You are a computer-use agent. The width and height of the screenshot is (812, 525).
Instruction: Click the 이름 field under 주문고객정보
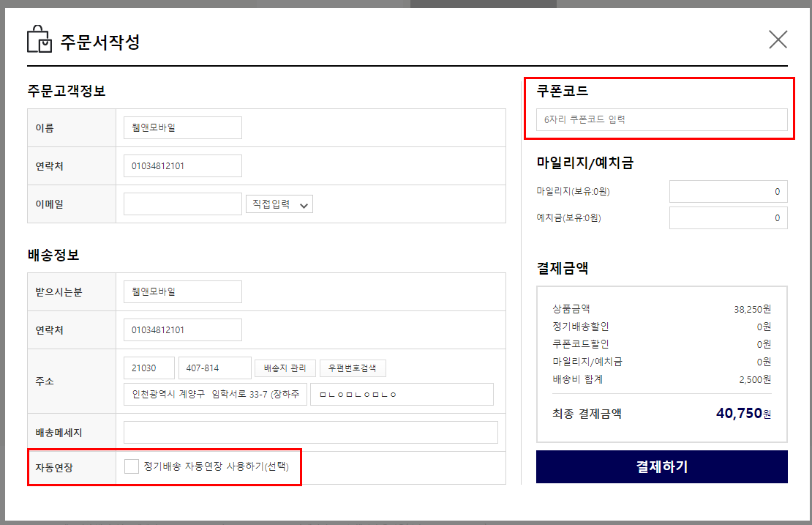[x=182, y=127]
